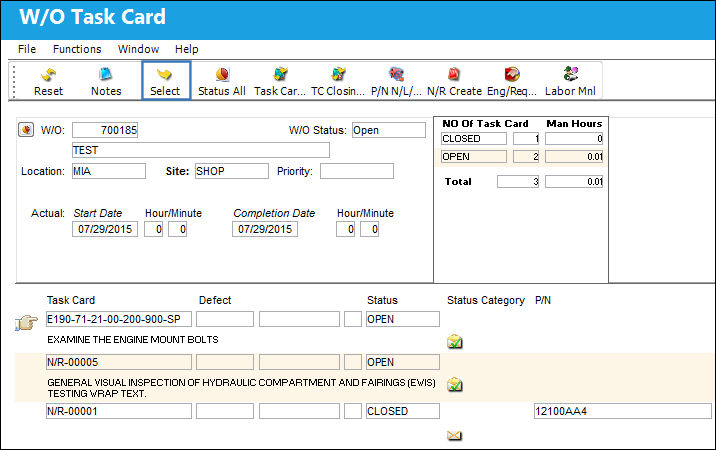Open the Help menu
This screenshot has height=450, width=716.
tap(186, 49)
